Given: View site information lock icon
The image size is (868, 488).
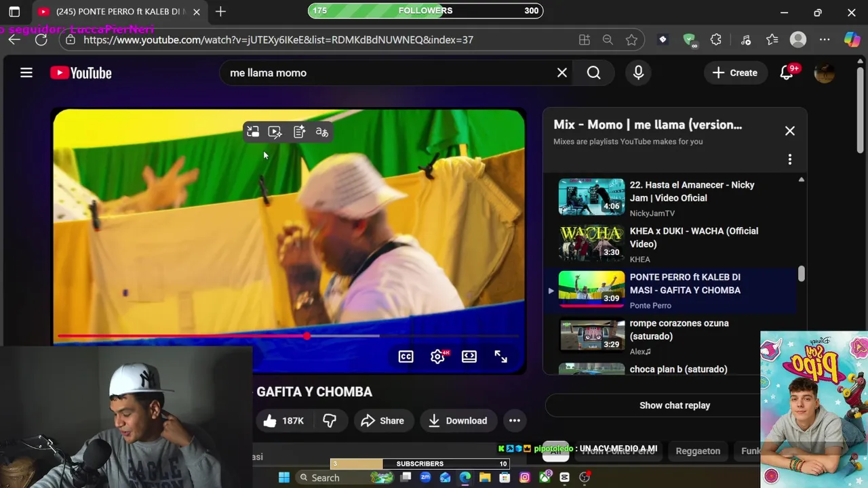Looking at the screenshot, I should click(x=71, y=40).
